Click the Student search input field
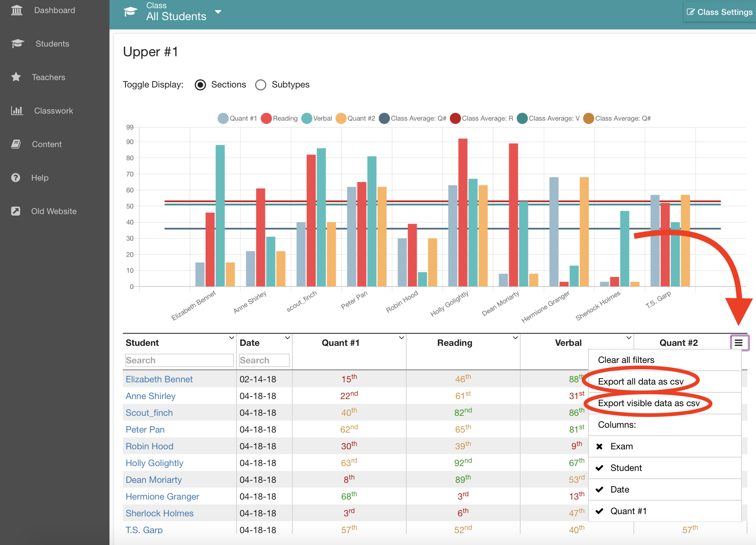The image size is (756, 545). click(x=179, y=360)
